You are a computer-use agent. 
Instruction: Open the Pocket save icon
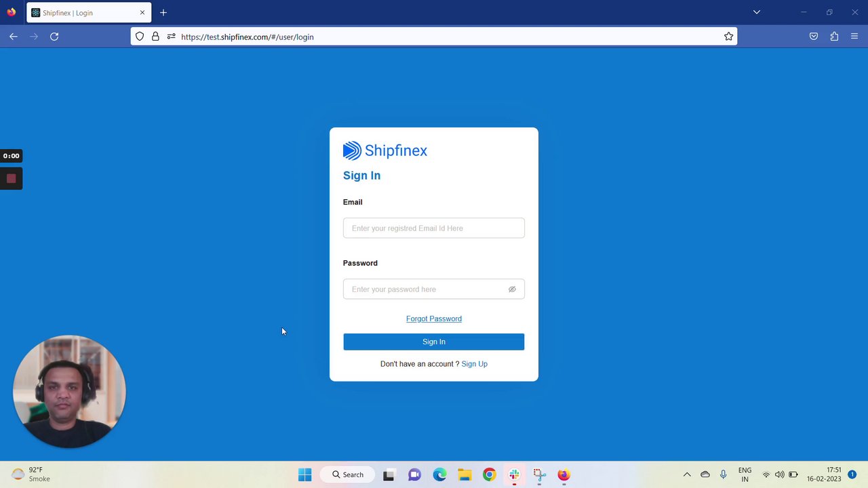point(814,37)
